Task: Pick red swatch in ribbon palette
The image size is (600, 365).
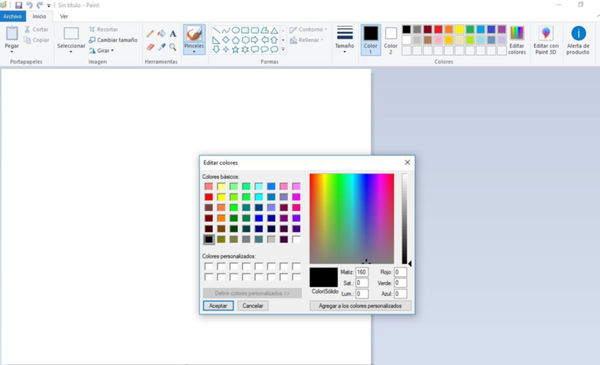Action: pos(438,29)
